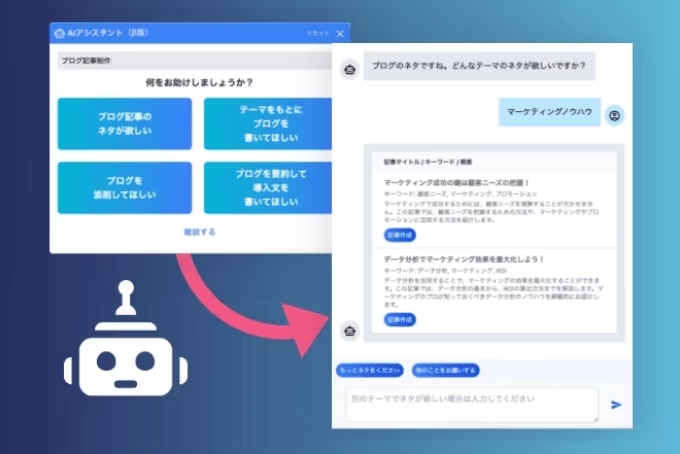Click the send arrow icon
Image resolution: width=680 pixels, height=454 pixels.
pos(616,404)
